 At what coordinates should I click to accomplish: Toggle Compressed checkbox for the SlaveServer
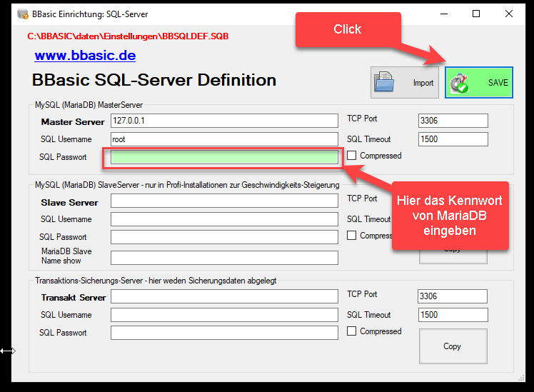coord(351,236)
